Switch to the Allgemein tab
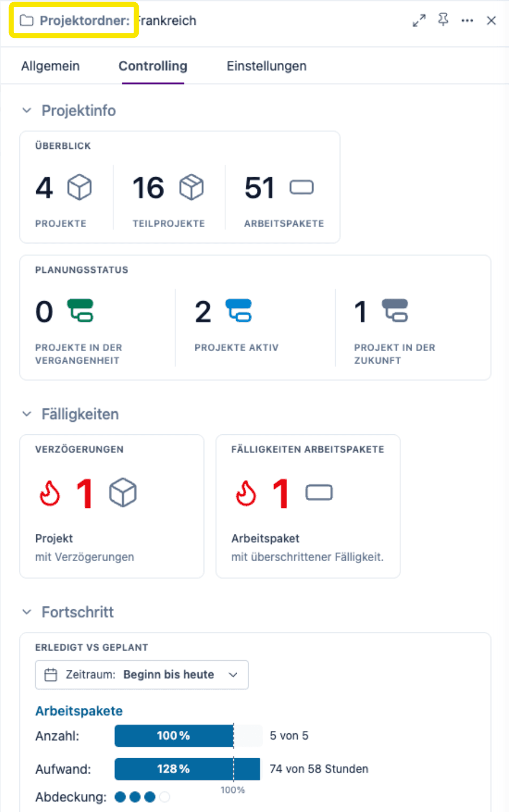This screenshot has width=509, height=812. 50,66
